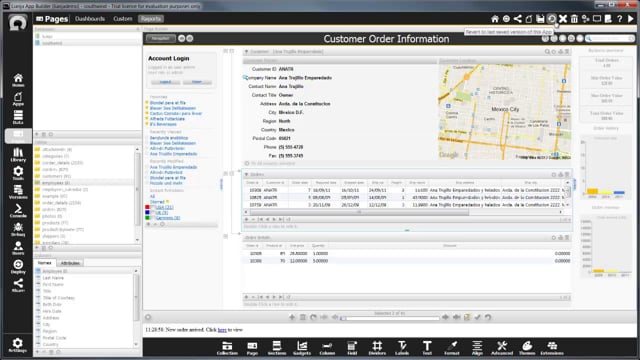Viewport: 640px width, 360px height.
Task: Click the share icon in top toolbar
Action: (x=518, y=19)
